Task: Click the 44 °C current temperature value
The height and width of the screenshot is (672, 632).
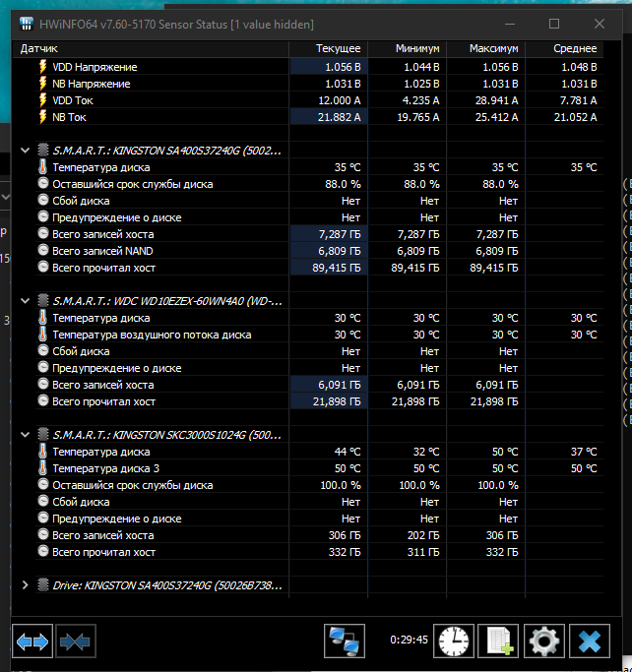Action: (x=348, y=452)
